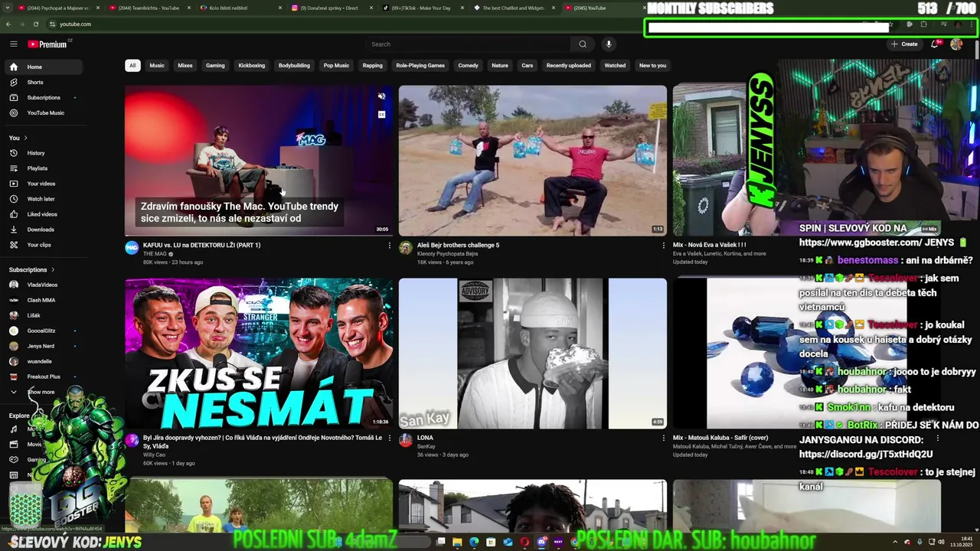Play the ZKUS SE NESMÁT video thumbnail
The width and height of the screenshot is (980, 551).
click(259, 353)
